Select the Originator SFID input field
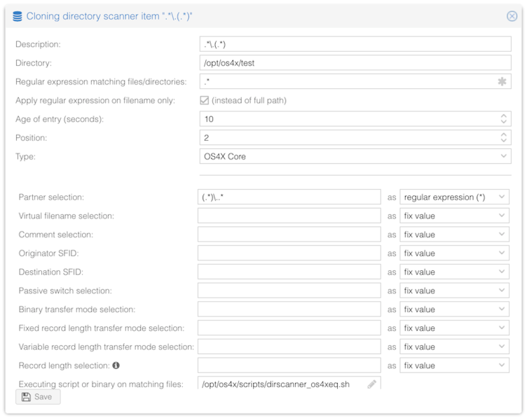The height and width of the screenshot is (420, 527). tap(289, 253)
